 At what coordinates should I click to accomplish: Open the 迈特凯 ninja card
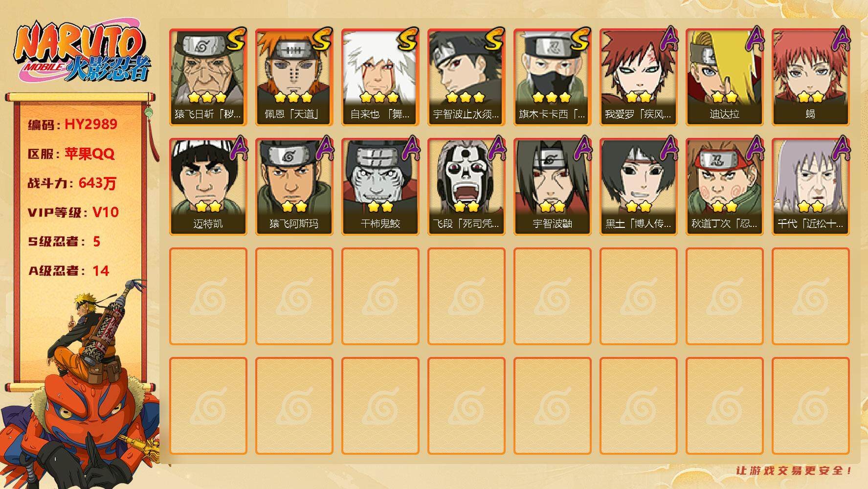(208, 186)
